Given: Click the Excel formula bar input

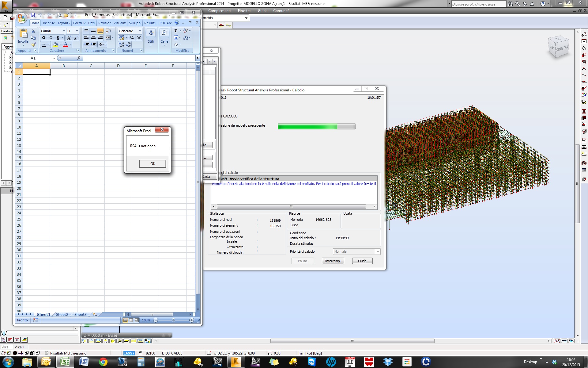Looking at the screenshot, I should point(139,58).
